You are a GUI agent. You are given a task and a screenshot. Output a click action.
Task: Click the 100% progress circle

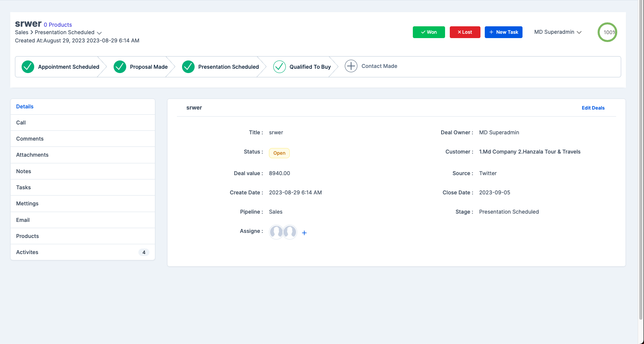(x=607, y=32)
